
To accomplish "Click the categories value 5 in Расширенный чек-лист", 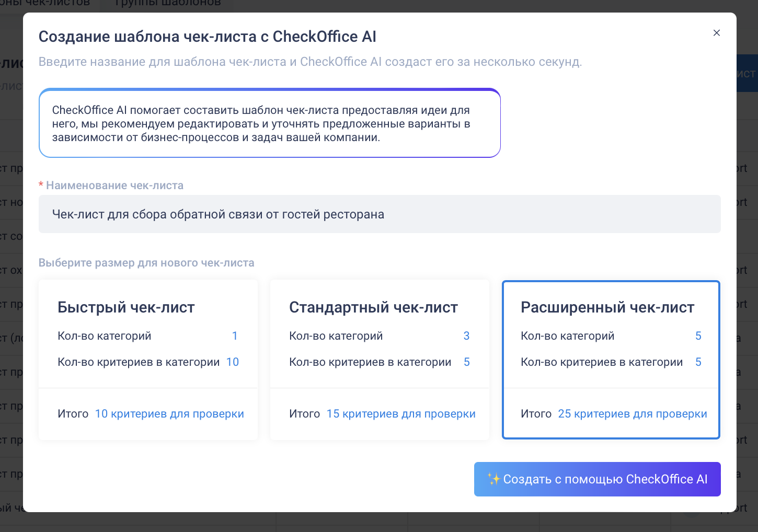I will [x=698, y=336].
